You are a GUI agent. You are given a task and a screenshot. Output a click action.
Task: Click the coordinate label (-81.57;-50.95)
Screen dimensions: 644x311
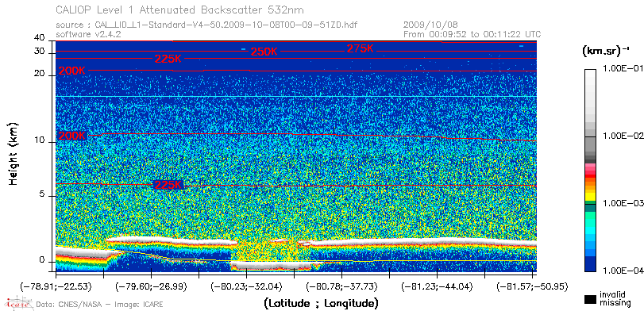532,286
